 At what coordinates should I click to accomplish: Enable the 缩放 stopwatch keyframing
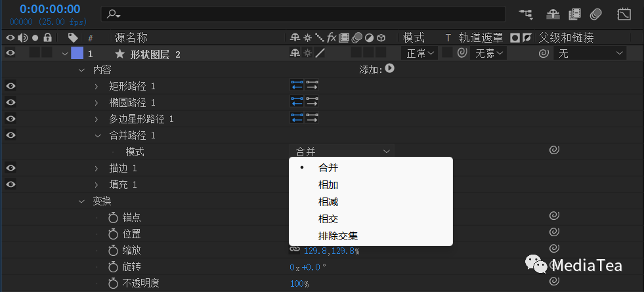113,251
